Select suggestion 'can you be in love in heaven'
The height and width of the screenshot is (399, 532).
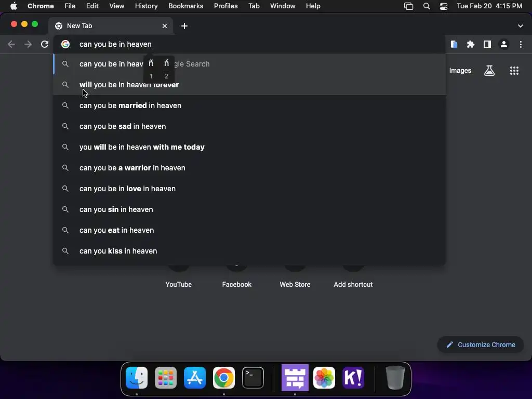click(x=249, y=189)
